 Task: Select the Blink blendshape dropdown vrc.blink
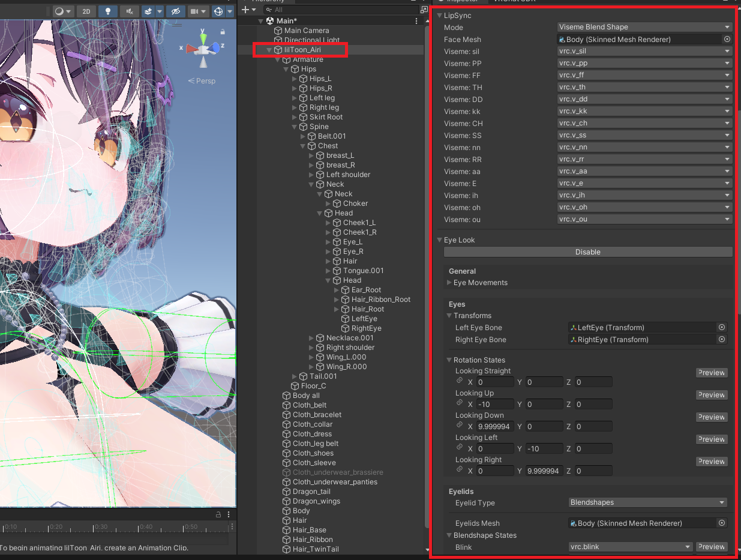[629, 547]
